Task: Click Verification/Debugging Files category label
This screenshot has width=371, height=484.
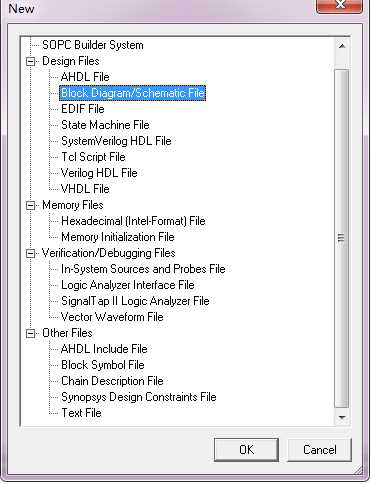Action: (x=108, y=253)
